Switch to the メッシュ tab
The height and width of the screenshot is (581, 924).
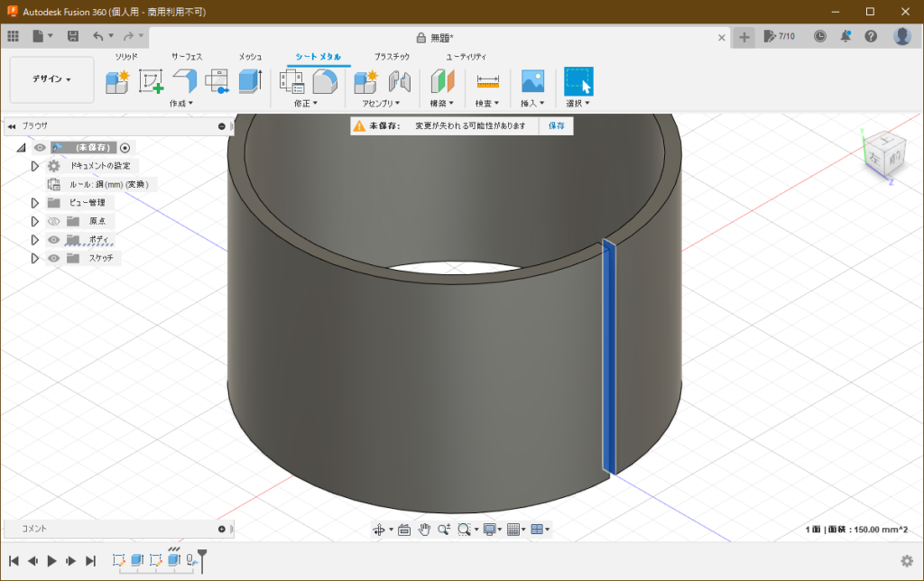click(x=250, y=57)
